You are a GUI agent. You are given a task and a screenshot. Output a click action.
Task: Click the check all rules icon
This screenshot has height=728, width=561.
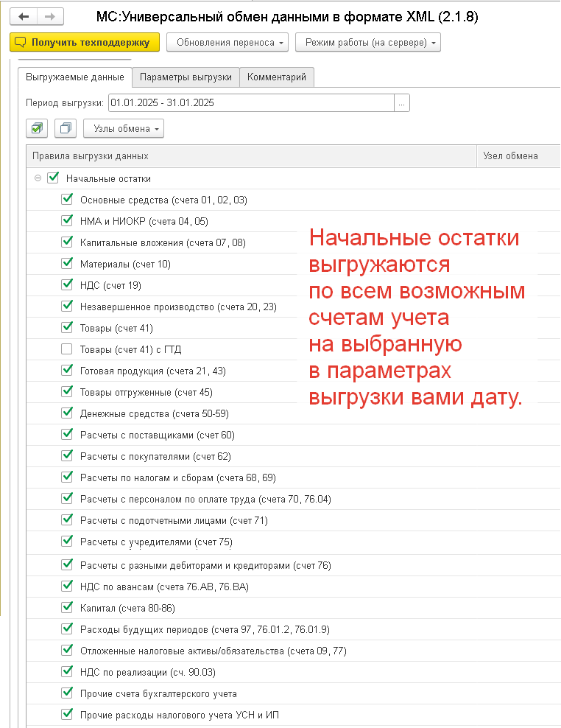(37, 128)
